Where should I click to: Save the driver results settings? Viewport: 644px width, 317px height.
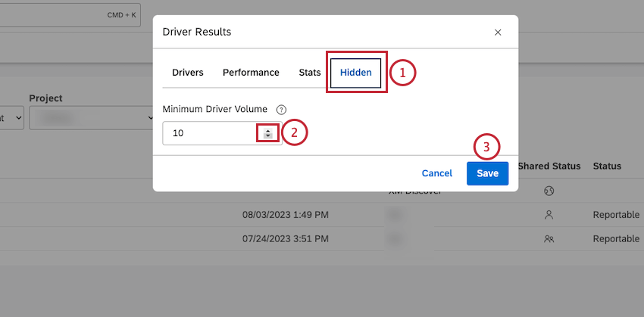pyautogui.click(x=487, y=173)
